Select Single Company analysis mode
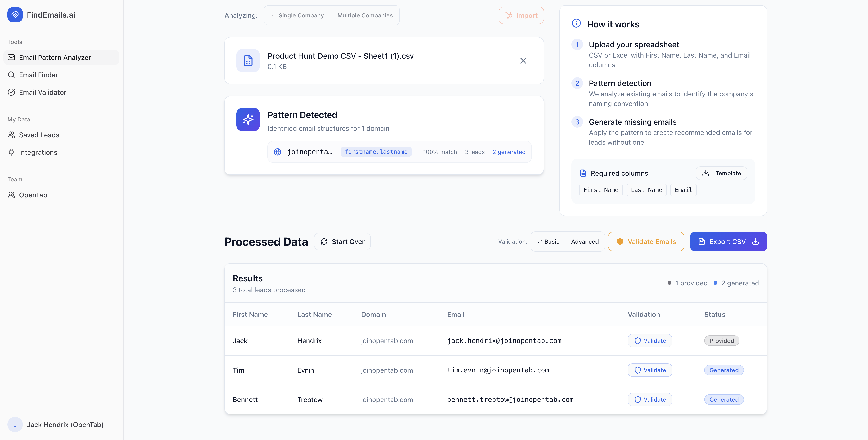868x440 pixels. point(297,15)
